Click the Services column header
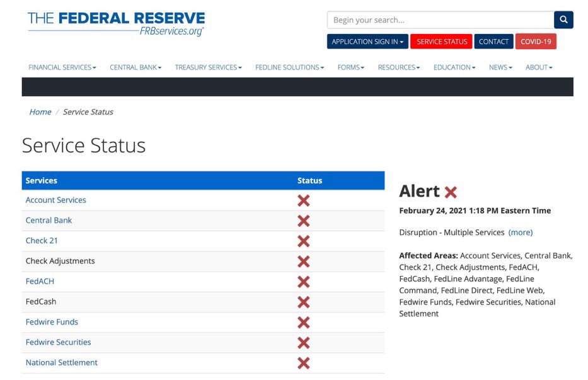This screenshot has height=380, width=588. point(41,180)
